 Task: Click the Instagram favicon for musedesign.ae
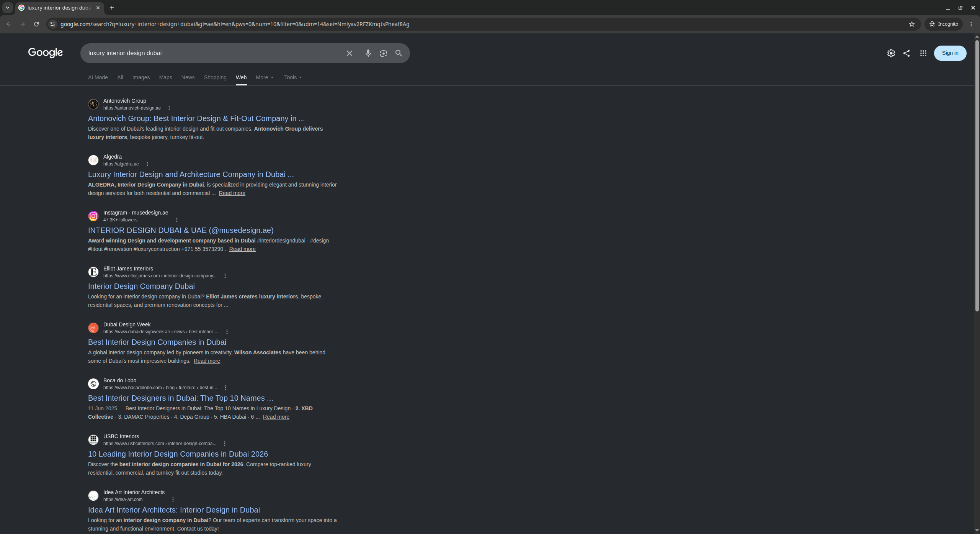click(x=93, y=216)
